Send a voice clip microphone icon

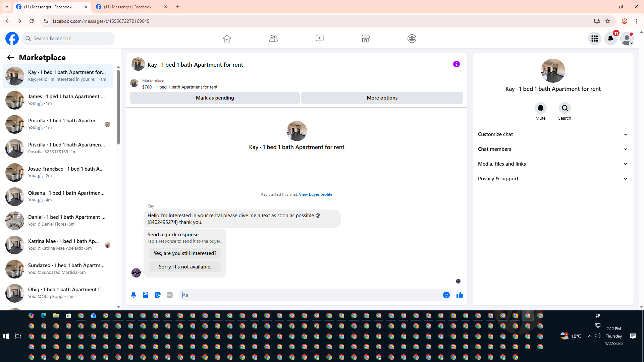click(133, 295)
